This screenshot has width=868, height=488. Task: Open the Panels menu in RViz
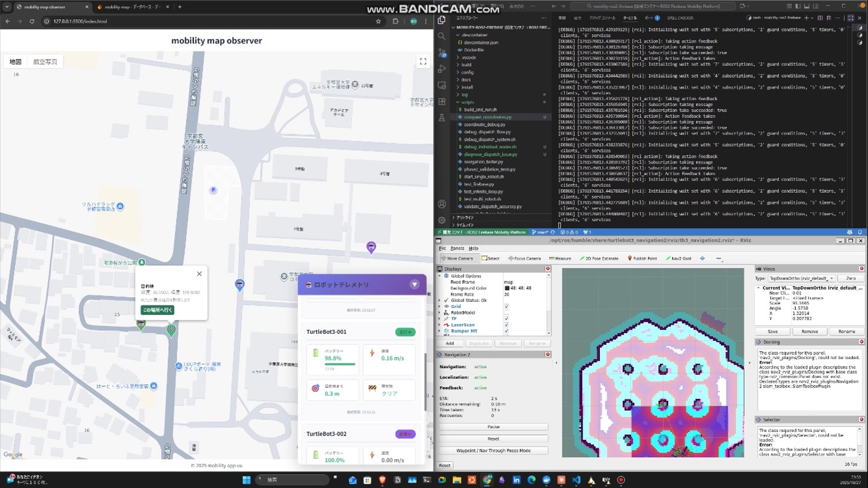click(457, 248)
